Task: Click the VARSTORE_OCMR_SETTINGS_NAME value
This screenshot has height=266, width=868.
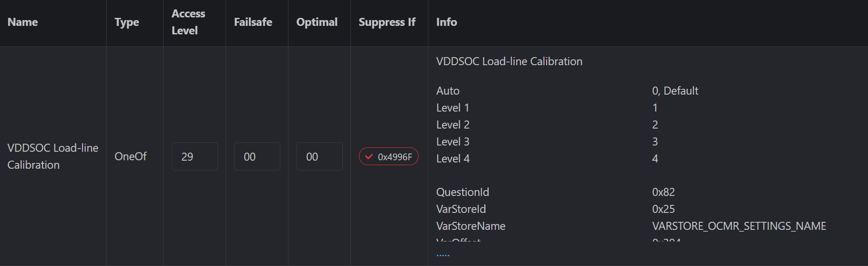Action: click(x=739, y=226)
